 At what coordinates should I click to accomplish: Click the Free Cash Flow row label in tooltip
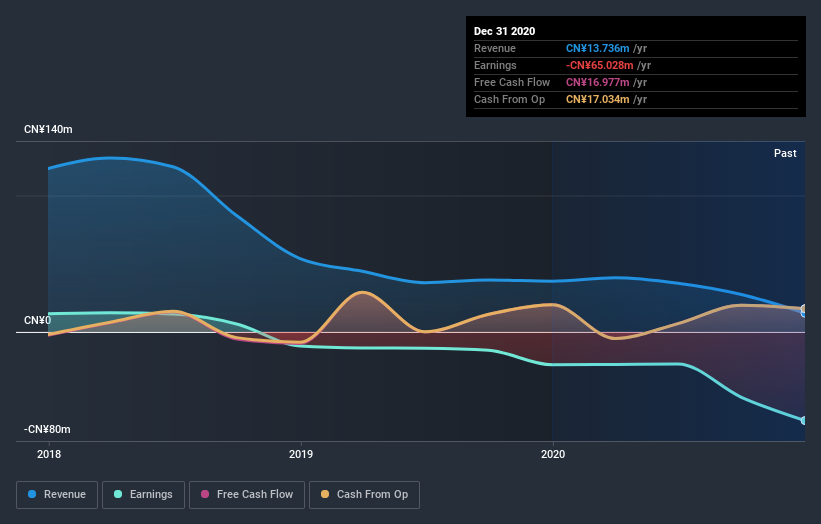512,82
